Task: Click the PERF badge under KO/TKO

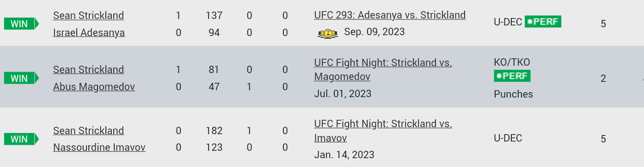Action: (512, 76)
